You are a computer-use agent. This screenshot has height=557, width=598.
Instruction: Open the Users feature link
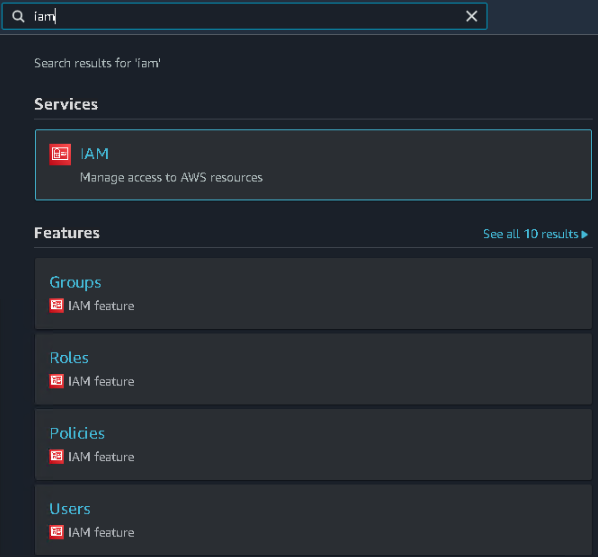pos(70,509)
